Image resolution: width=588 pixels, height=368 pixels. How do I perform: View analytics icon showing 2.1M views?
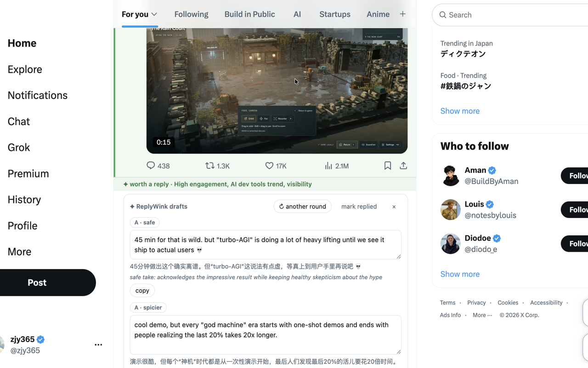[x=328, y=166]
